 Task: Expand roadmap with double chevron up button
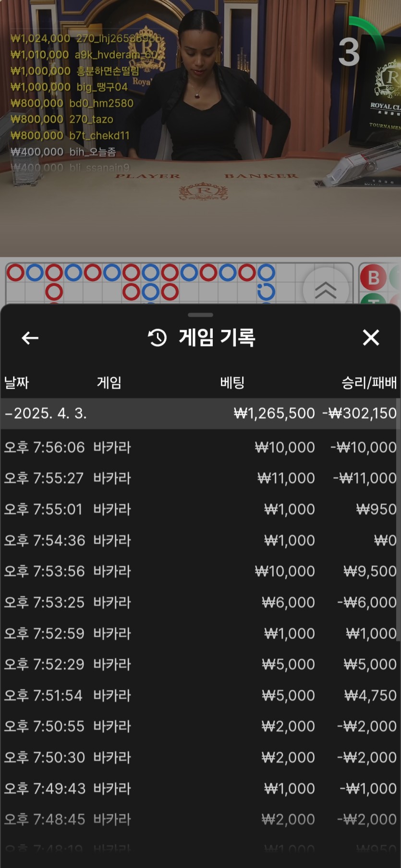click(x=326, y=289)
